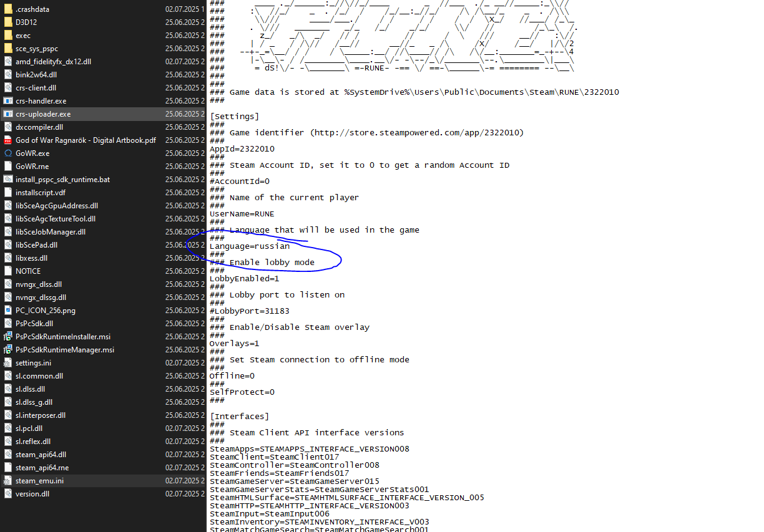Click the install_pspc_sdk_runtime.bat file icon
The image size is (764, 532).
(8, 180)
